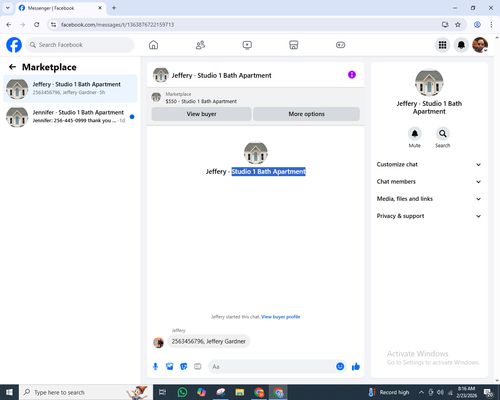Open the Video/Watch icon
This screenshot has height=400, width=500.
[247, 45]
